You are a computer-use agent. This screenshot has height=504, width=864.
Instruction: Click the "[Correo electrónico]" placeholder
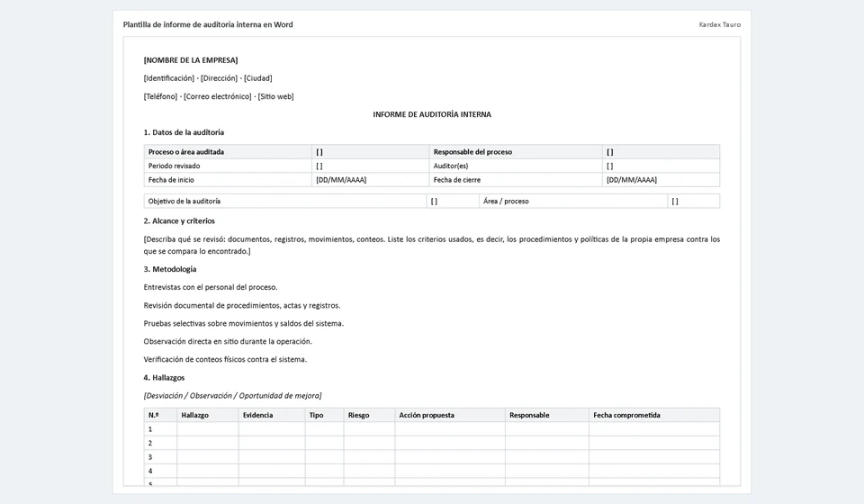point(217,96)
